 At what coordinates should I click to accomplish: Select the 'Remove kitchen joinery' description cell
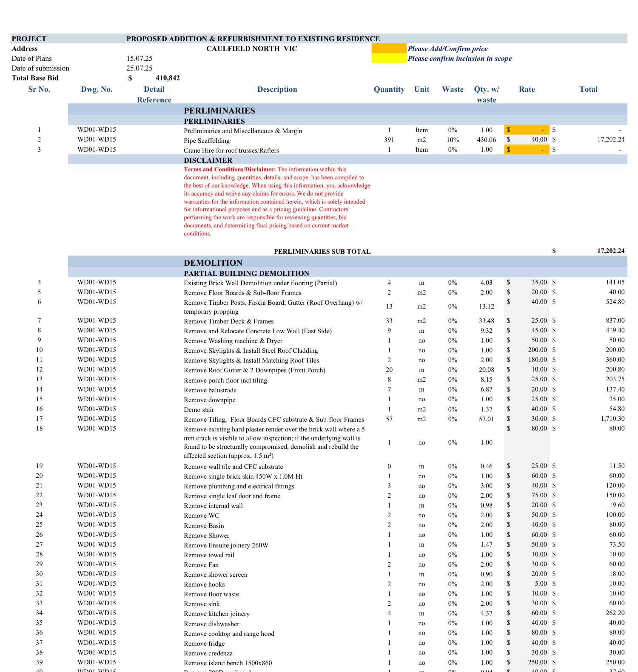pyautogui.click(x=217, y=614)
